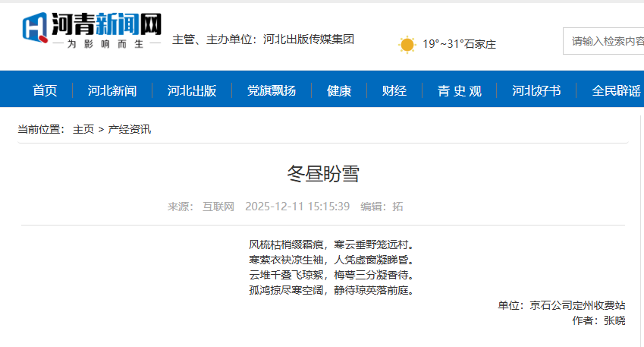Open the 河北新闻 navigation section
The width and height of the screenshot is (644, 347).
tap(112, 91)
